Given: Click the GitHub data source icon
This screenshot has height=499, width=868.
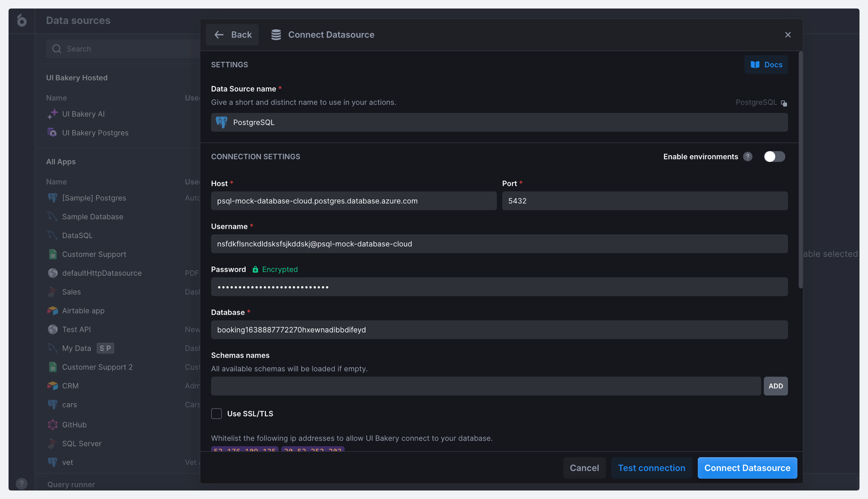Looking at the screenshot, I should (x=52, y=424).
